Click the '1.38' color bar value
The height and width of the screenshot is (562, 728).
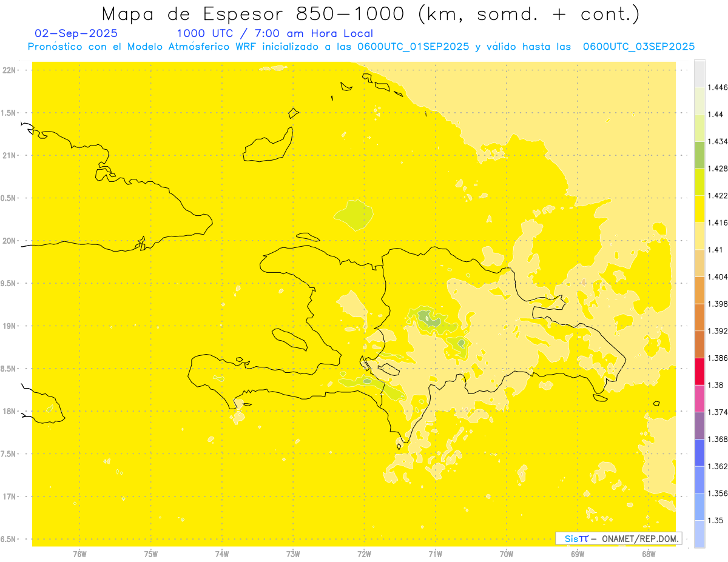[715, 385]
